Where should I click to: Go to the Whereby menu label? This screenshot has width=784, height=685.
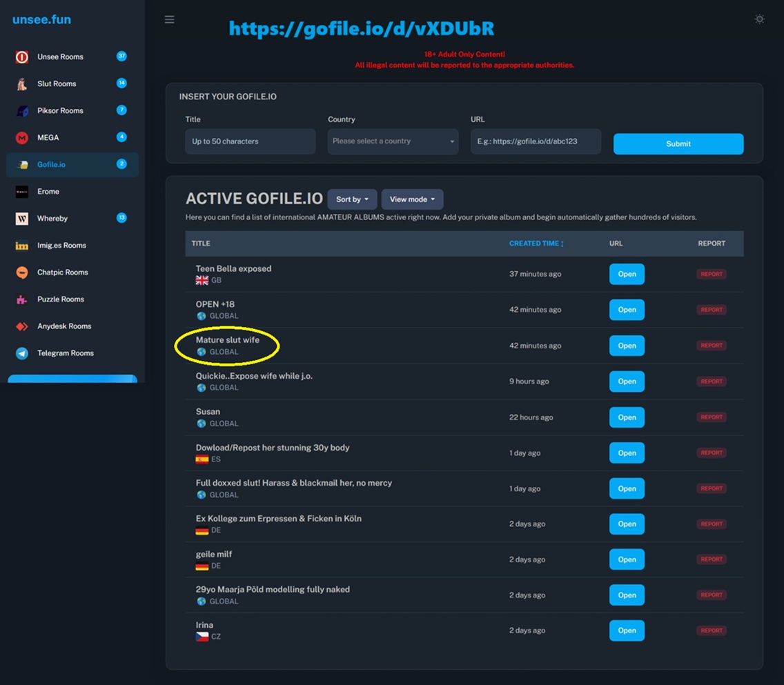[x=52, y=219]
